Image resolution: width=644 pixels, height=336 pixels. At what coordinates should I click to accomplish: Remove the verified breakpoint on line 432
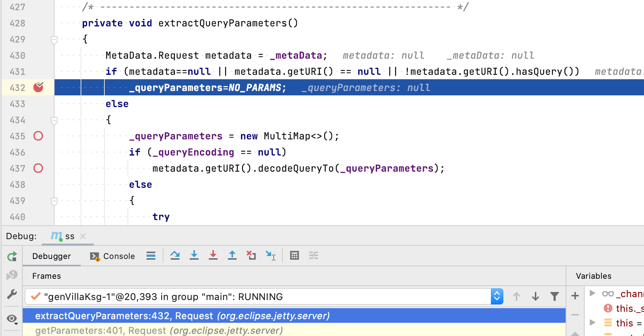38,87
